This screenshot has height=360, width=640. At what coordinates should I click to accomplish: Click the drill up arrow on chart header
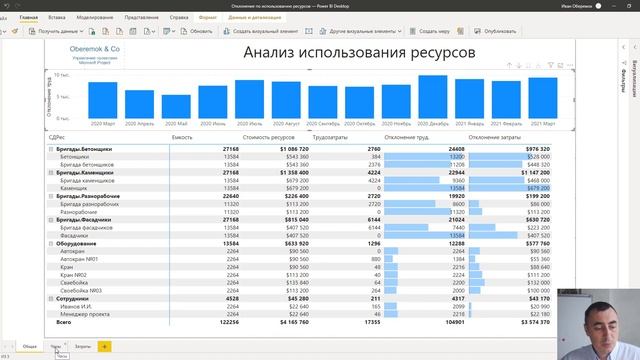pyautogui.click(x=509, y=65)
